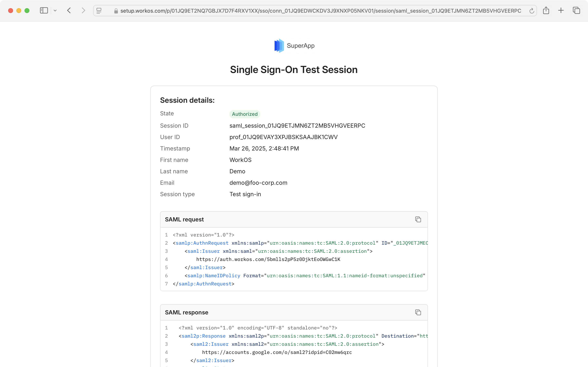Click the auth.workos.com issuer URL in request

268,260
